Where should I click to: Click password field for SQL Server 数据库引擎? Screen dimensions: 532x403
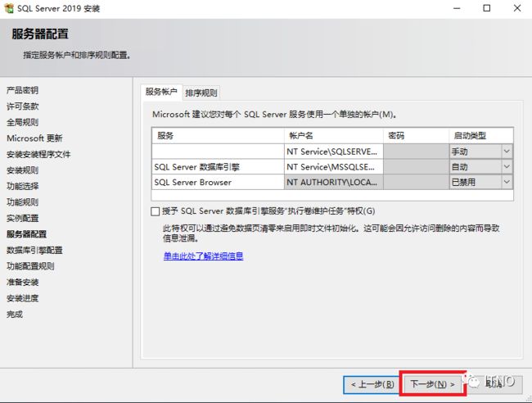(x=416, y=167)
